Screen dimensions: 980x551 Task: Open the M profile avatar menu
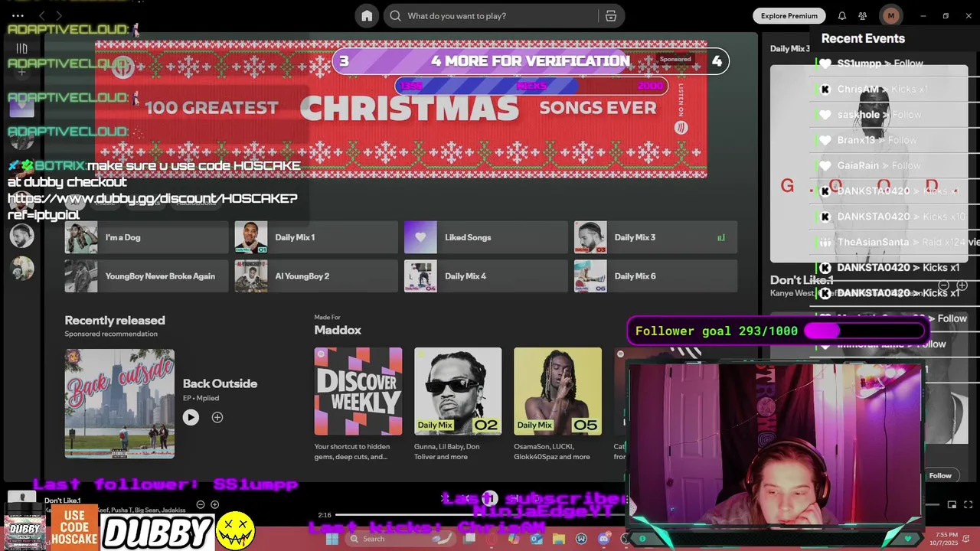tap(890, 15)
